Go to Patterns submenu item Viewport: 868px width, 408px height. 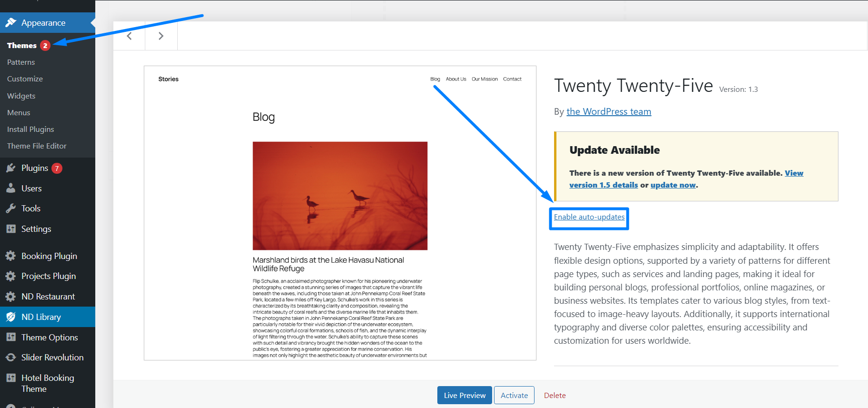[x=21, y=62]
